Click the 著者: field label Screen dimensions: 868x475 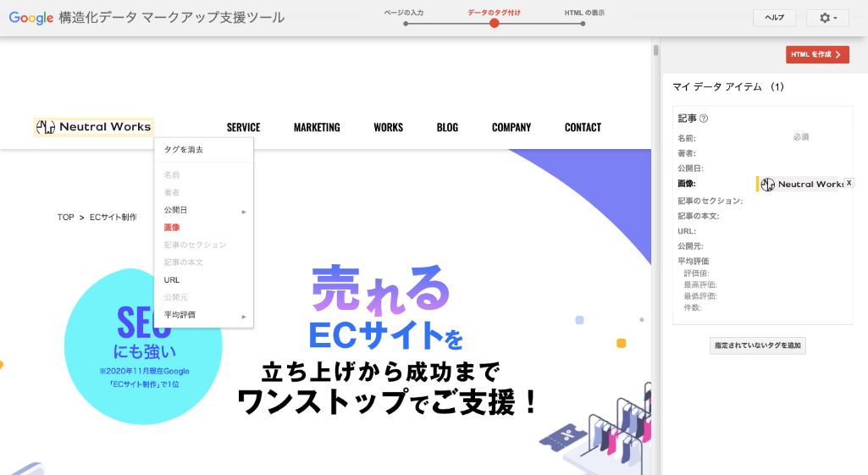point(687,152)
